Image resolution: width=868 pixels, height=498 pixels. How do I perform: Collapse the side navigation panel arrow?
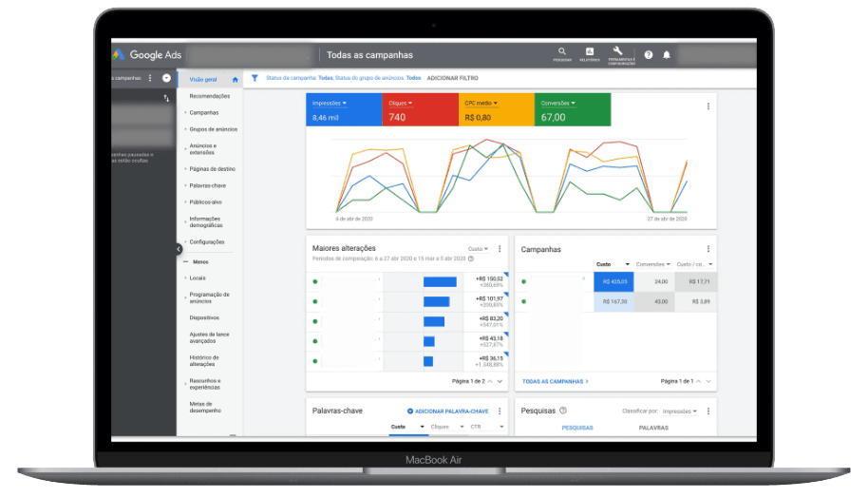click(x=179, y=249)
